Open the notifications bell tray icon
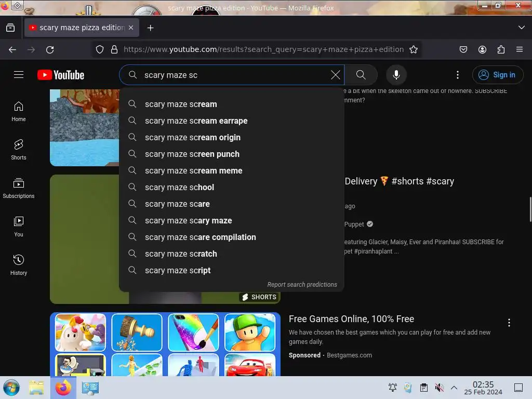The image size is (532, 399). (x=393, y=388)
